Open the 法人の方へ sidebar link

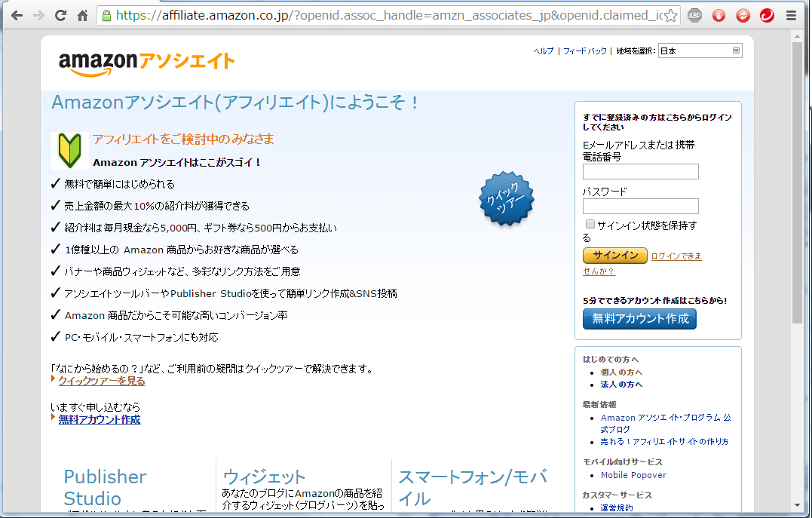[621, 385]
